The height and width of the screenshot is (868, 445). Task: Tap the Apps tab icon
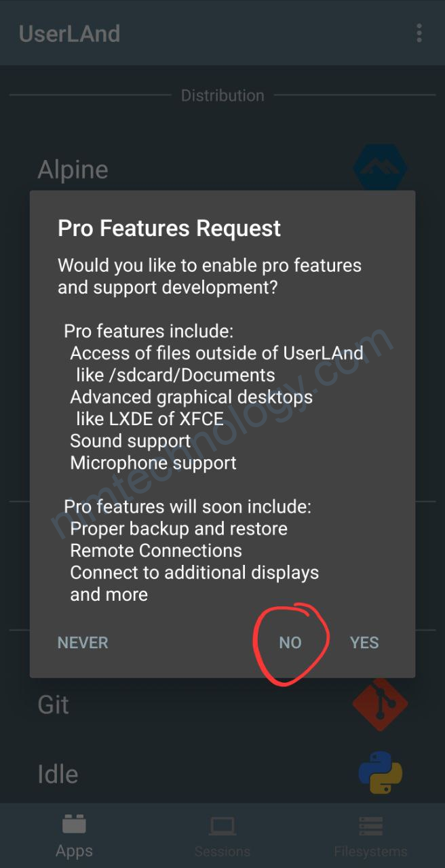click(74, 824)
